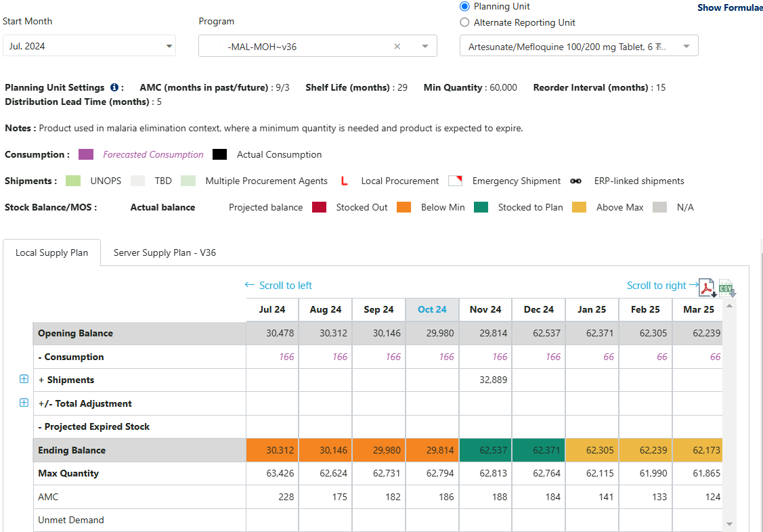Click the Above Max yellow swatch
Image resolution: width=763 pixels, height=532 pixels.
pyautogui.click(x=579, y=207)
